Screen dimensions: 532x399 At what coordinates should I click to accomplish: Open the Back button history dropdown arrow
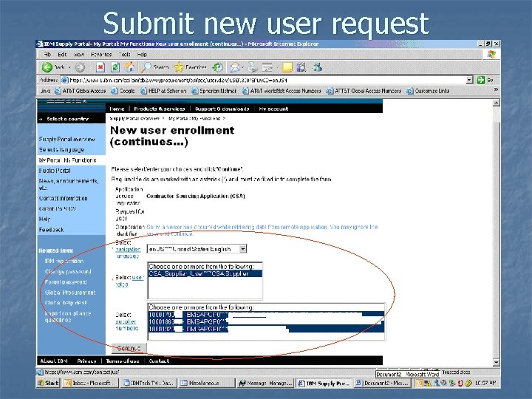coord(70,67)
